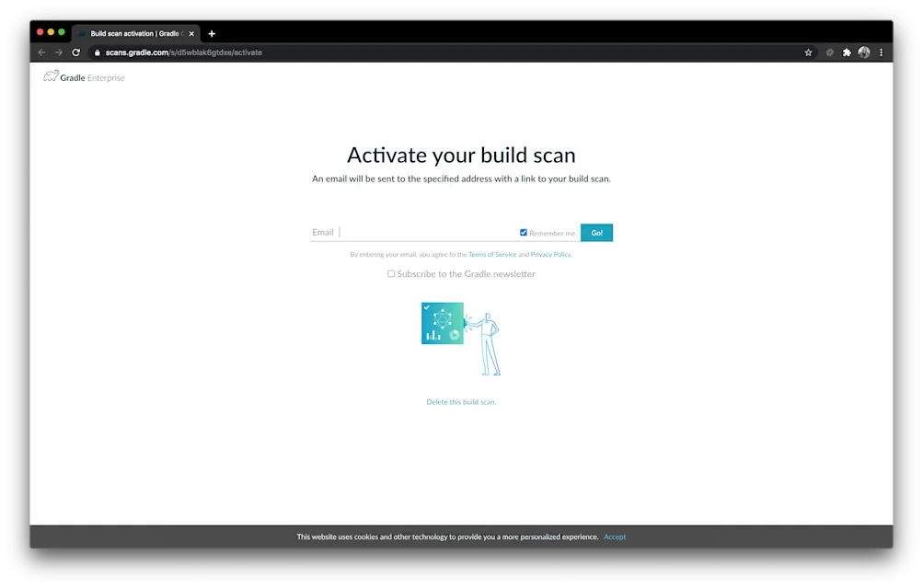
Task: Open the Privacy Policy link
Action: pyautogui.click(x=550, y=254)
